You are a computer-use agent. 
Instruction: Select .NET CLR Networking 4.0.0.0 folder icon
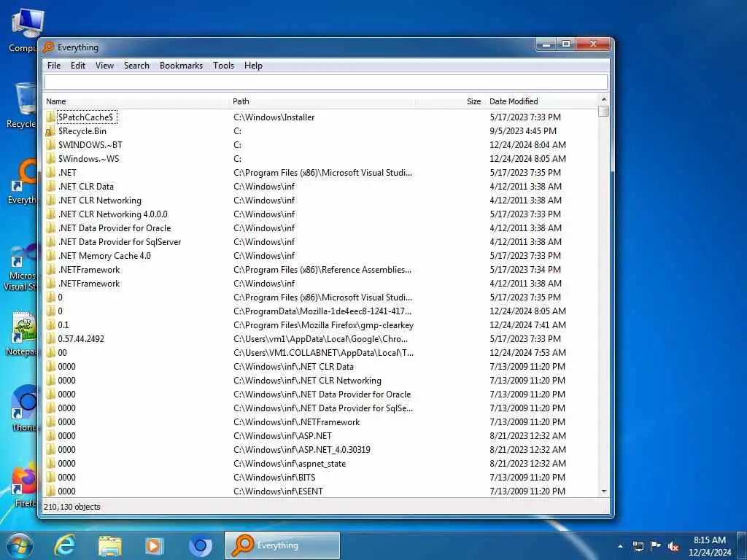[x=51, y=214]
